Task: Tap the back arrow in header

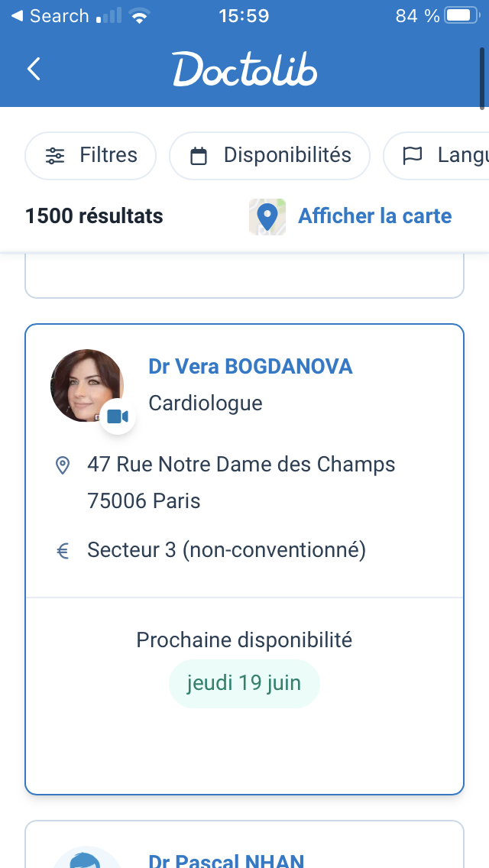Action: pos(34,70)
